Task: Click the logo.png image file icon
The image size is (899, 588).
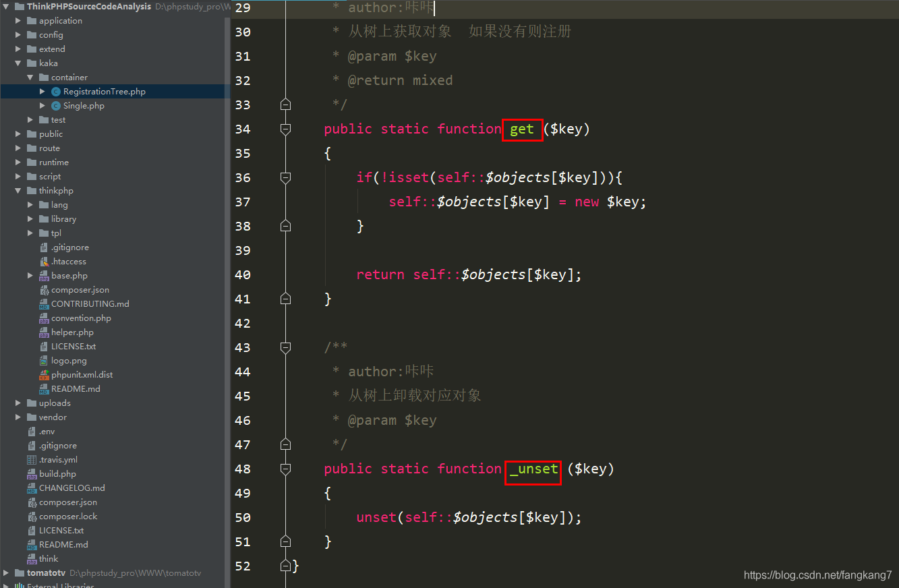Action: click(44, 361)
